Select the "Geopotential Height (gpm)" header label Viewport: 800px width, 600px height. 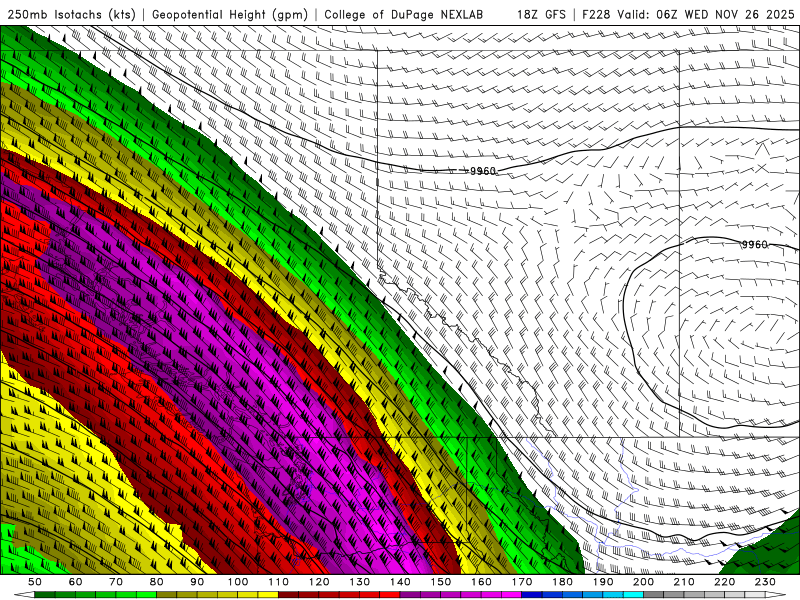pos(230,15)
